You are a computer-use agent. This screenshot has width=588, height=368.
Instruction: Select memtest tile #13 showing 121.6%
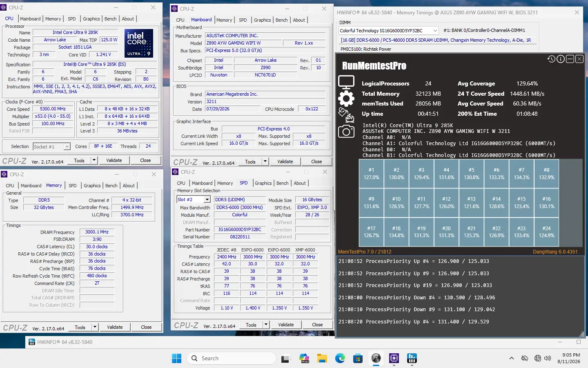[x=471, y=202]
